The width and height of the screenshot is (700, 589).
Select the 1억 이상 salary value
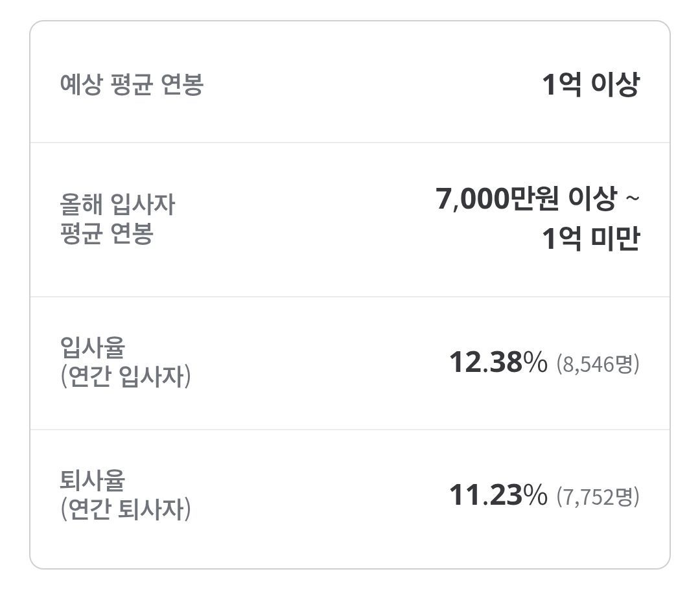click(590, 85)
